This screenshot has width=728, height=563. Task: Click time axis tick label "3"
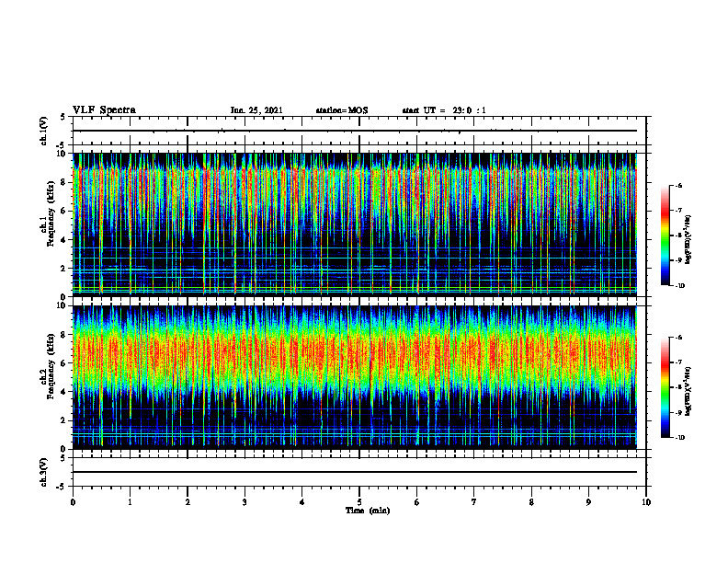[245, 502]
